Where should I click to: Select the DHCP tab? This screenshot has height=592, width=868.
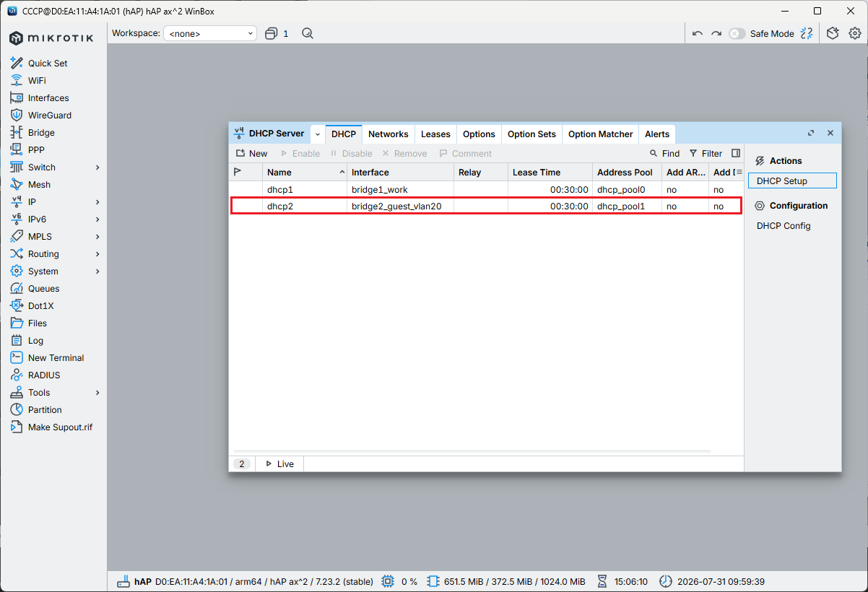(344, 134)
